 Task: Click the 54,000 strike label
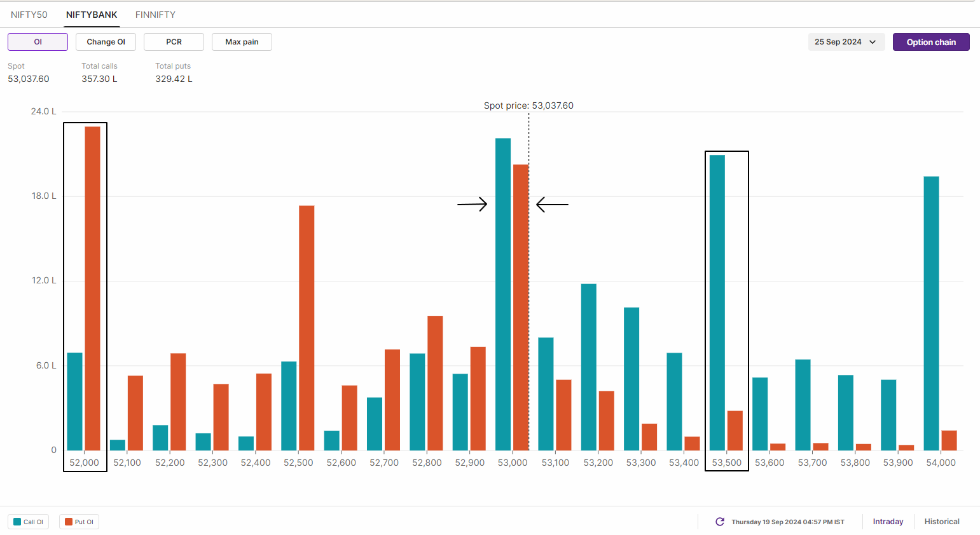941,463
